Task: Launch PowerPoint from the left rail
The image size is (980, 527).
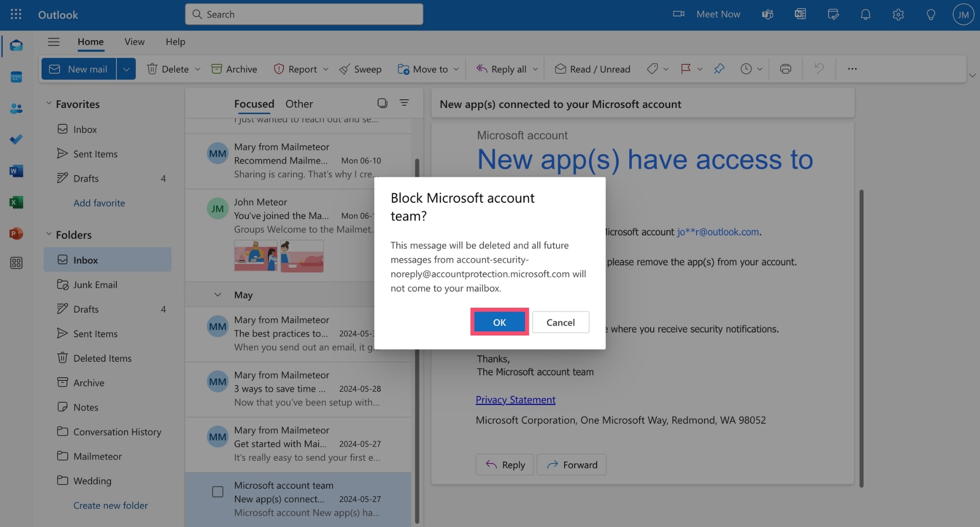Action: tap(16, 233)
